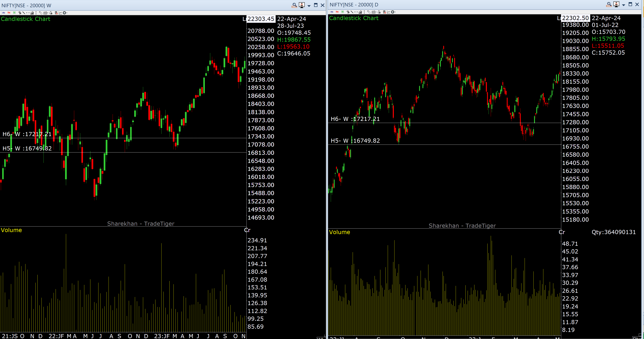The height and width of the screenshot is (339, 644).
Task: Open indicators line-chart icon in weekly toolbar
Action: [x=60, y=13]
